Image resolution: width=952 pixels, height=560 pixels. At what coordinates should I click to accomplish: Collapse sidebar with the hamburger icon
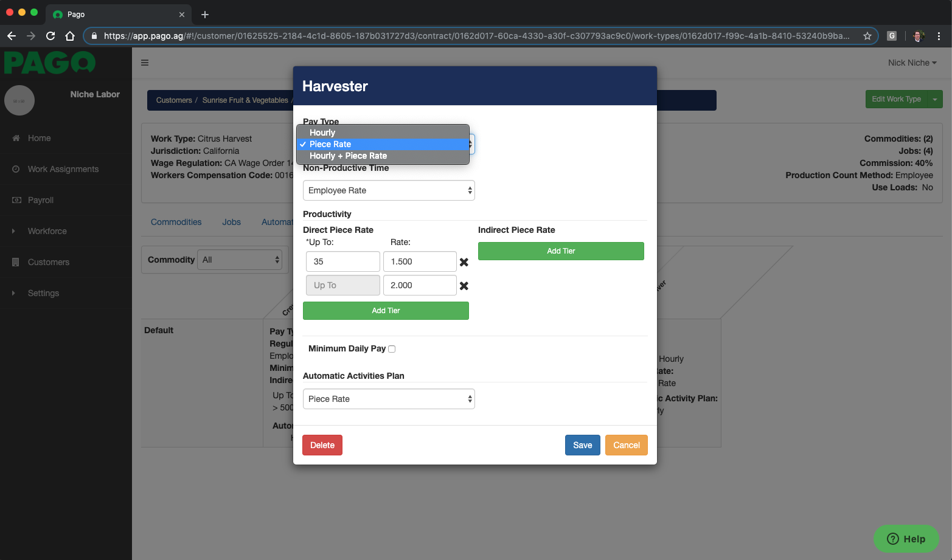tap(144, 62)
